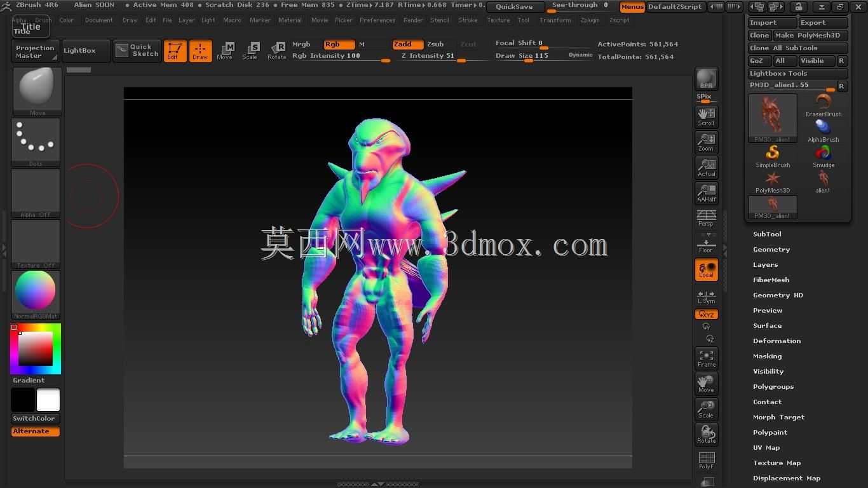Expand the Geometry HD section
Viewport: 868px width, 488px height.
pyautogui.click(x=778, y=295)
